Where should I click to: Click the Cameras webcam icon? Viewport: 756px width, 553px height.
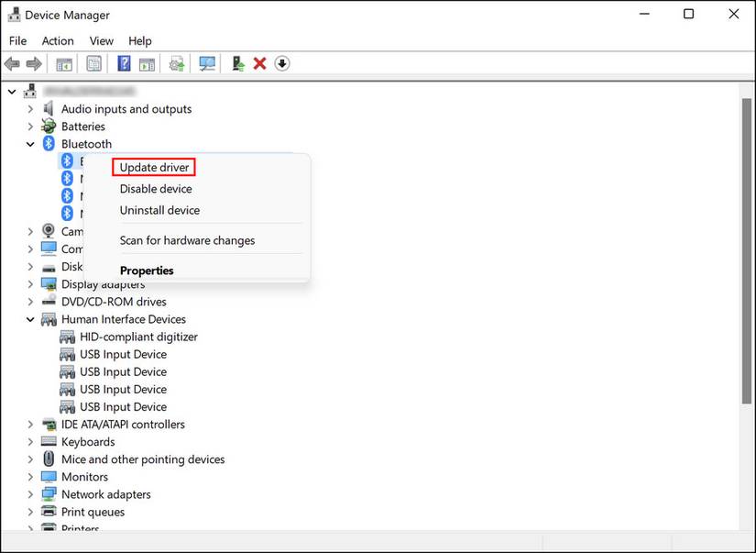coord(49,231)
